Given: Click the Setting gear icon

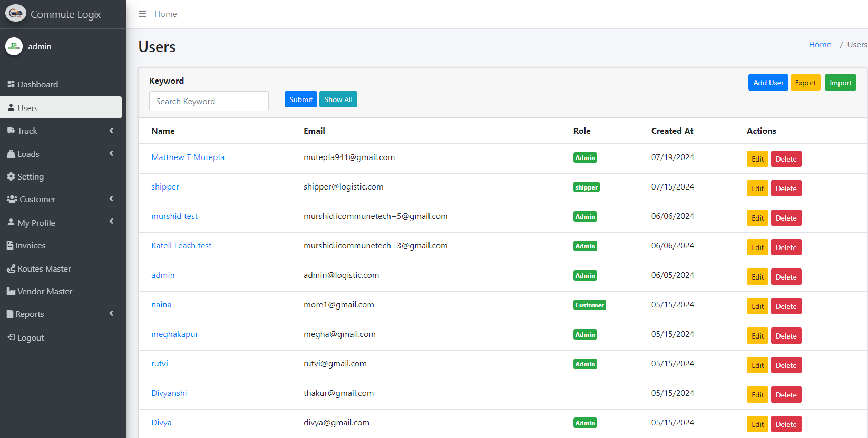Looking at the screenshot, I should 11,176.
